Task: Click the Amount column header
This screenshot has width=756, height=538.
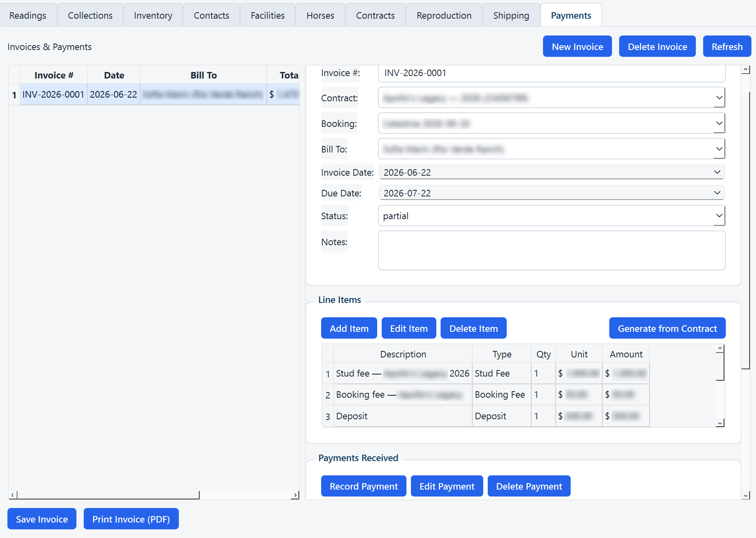Action: [x=626, y=354]
